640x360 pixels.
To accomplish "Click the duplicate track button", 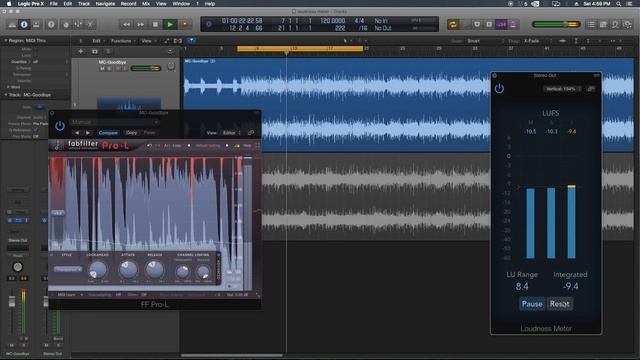I will (94, 51).
